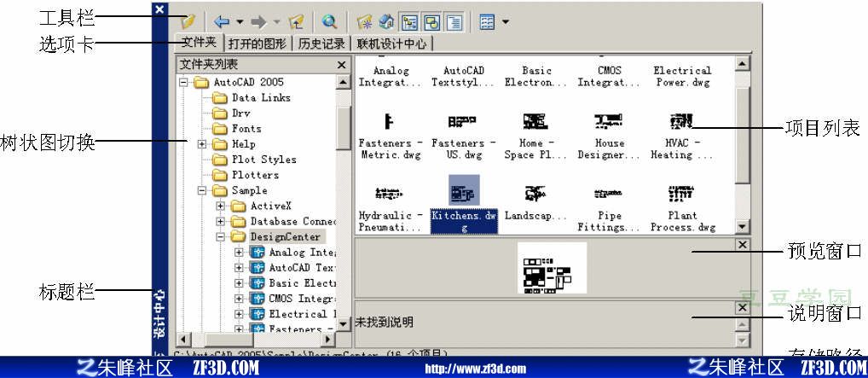Close the description pane
This screenshot has width=868, height=378.
click(x=742, y=308)
